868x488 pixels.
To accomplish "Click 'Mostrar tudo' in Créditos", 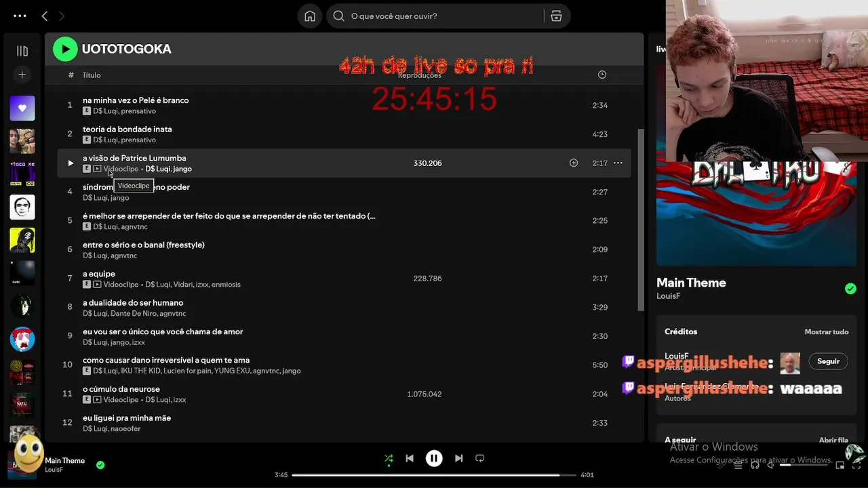I will click(827, 332).
